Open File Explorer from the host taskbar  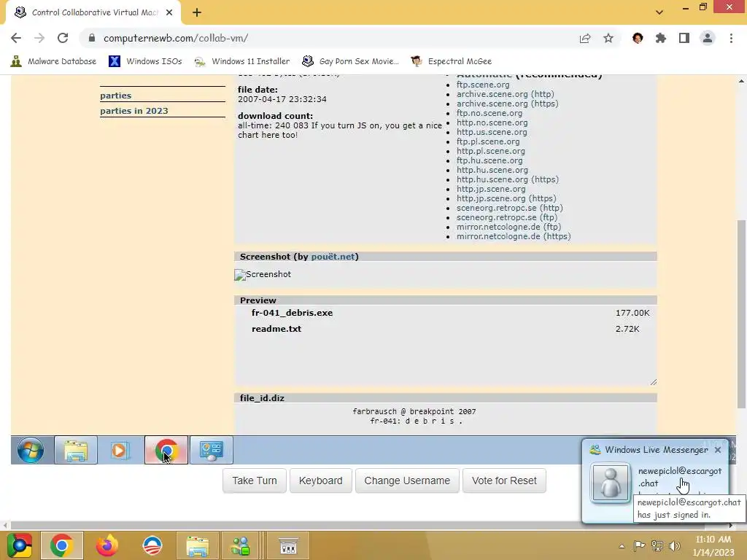tap(197, 545)
